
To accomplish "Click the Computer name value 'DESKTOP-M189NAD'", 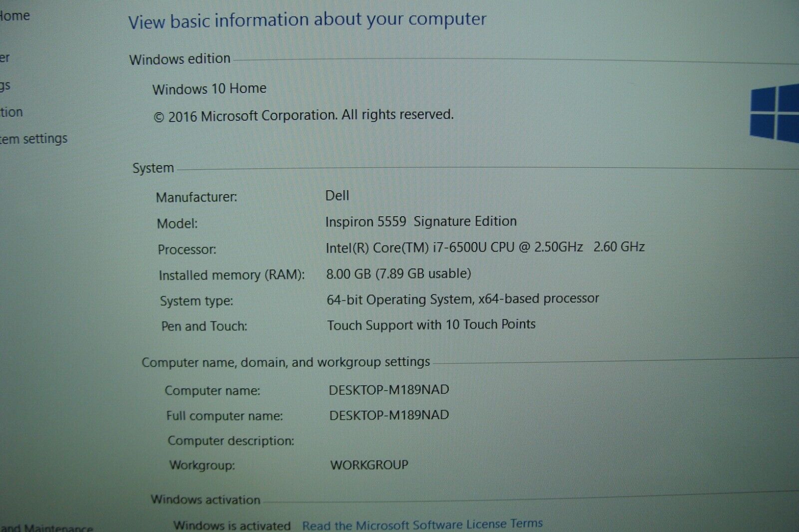I will pyautogui.click(x=389, y=390).
